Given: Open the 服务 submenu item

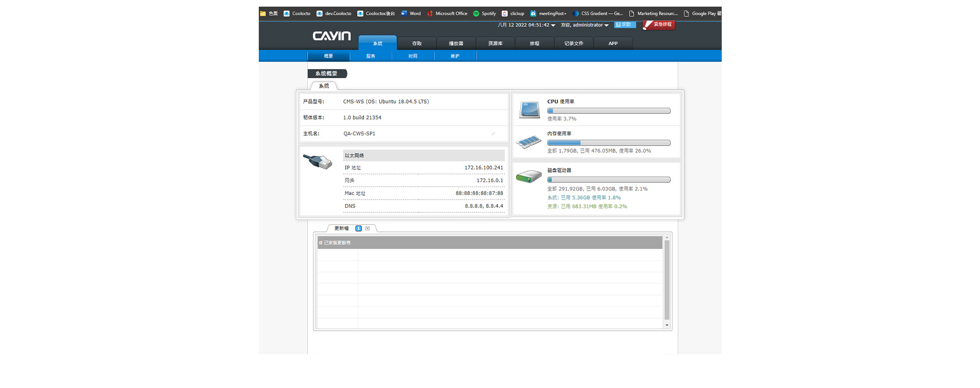Looking at the screenshot, I should point(371,56).
